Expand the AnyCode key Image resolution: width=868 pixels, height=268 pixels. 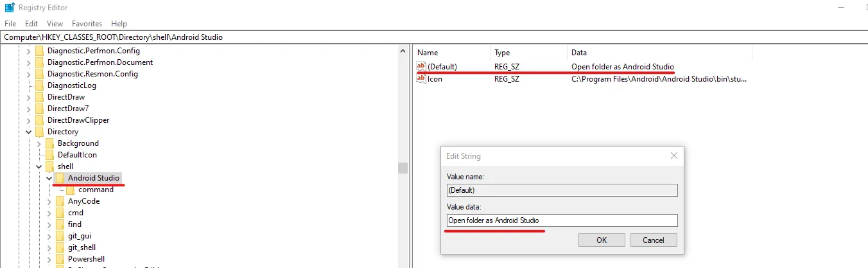(49, 201)
